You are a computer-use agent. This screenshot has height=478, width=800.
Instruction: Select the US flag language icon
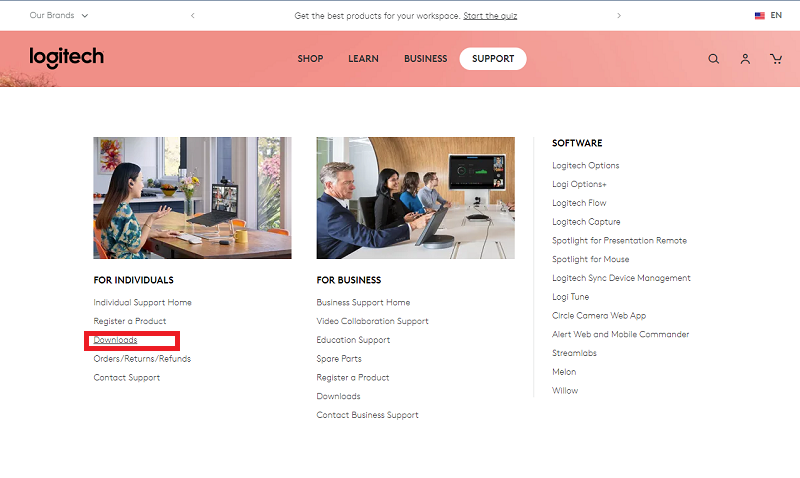pos(759,15)
